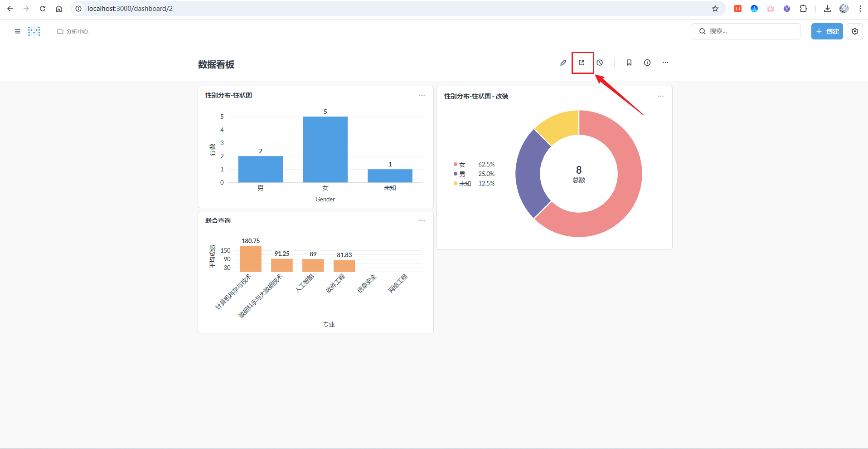Toggle the hamburger sidebar menu
The height and width of the screenshot is (449, 868).
tap(18, 31)
